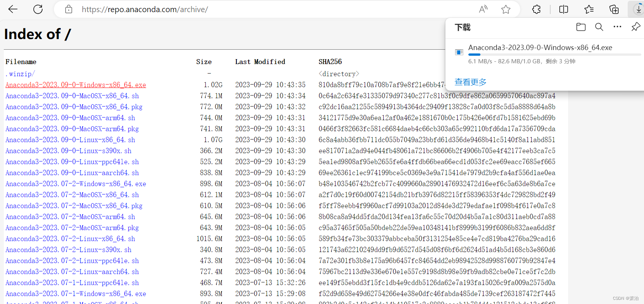Download Anaconda3-2023.07-2-MacOSX-x86_64.sh

click(72, 195)
